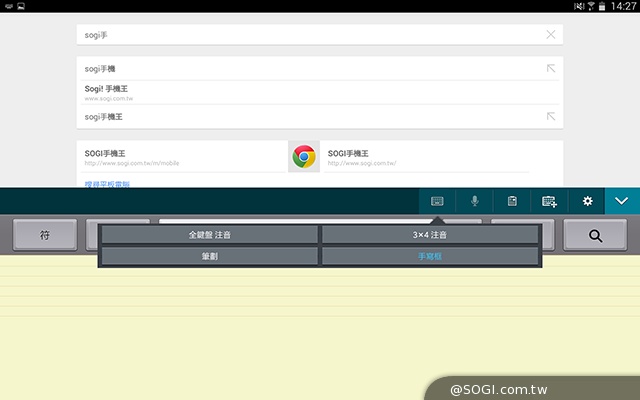This screenshot has height=400, width=640.
Task: Open the 'Sogi! 手機王' www.sogi.com.tw suggestion
Action: pyautogui.click(x=320, y=93)
